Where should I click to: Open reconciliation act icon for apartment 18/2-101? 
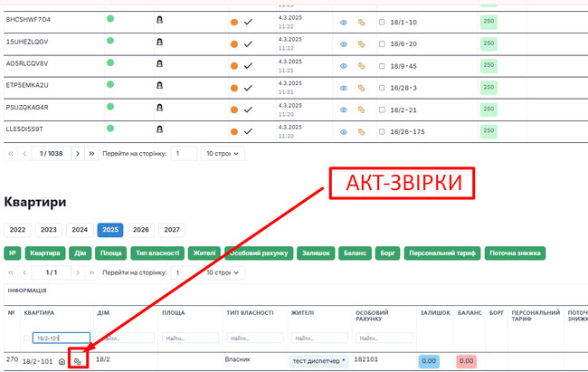(x=78, y=361)
